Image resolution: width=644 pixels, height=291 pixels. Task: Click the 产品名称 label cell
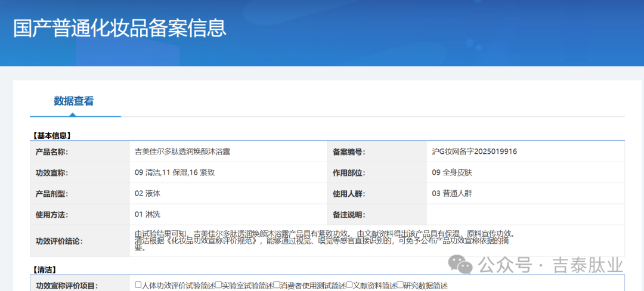(80, 152)
